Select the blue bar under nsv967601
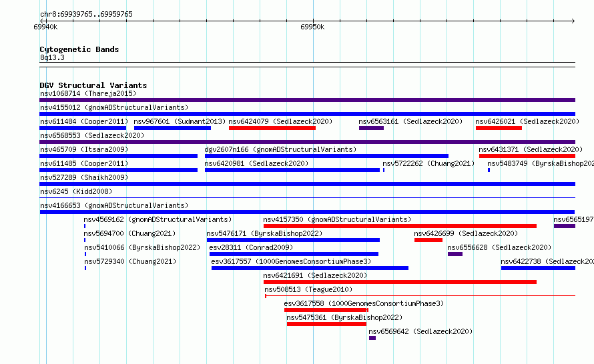Screen dimensions: 594x364 pyautogui.click(x=172, y=128)
